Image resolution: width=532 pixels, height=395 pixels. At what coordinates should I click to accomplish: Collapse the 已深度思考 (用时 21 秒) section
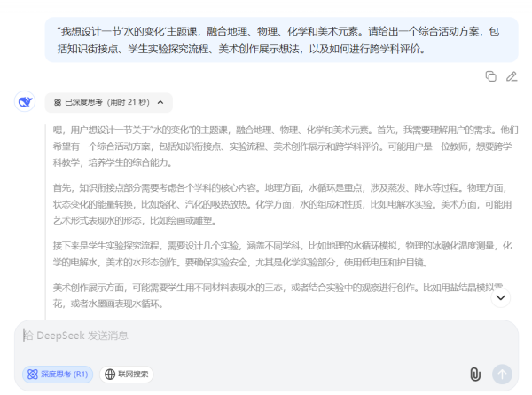(108, 102)
